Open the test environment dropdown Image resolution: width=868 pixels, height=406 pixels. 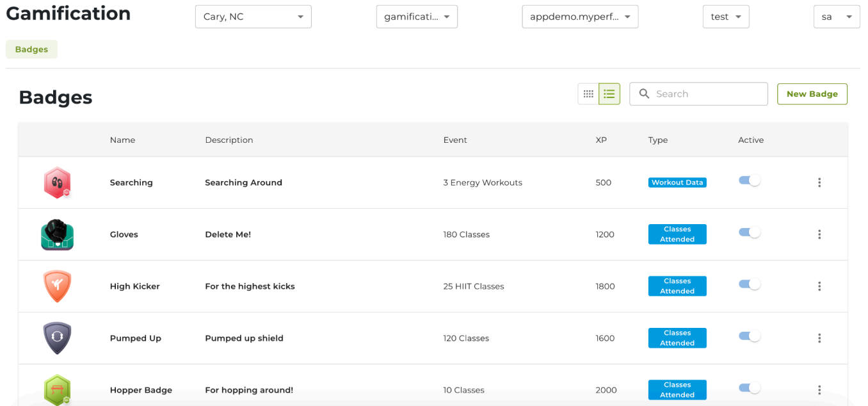click(725, 17)
